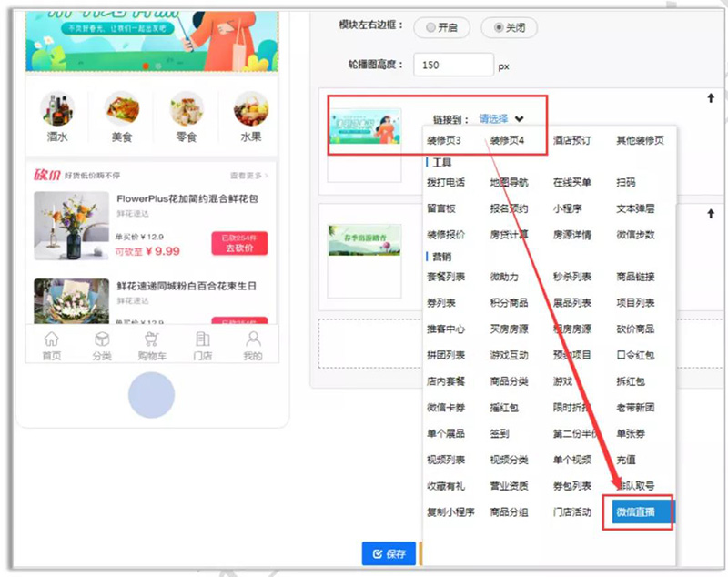
Task: Choose 店内套餐 from link menu
Action: pyautogui.click(x=446, y=381)
